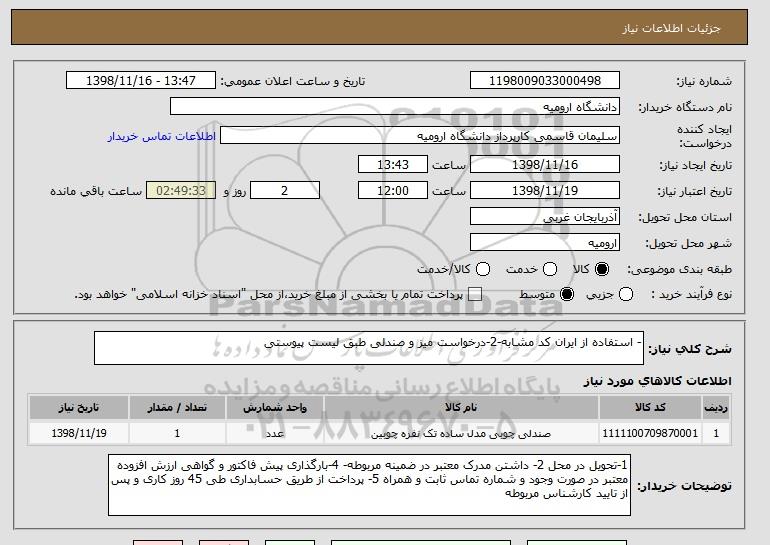Click the واحد شمارش column header
The width and height of the screenshot is (770, 545).
click(x=275, y=408)
